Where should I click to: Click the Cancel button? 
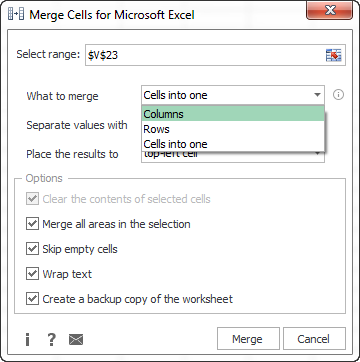(x=314, y=339)
